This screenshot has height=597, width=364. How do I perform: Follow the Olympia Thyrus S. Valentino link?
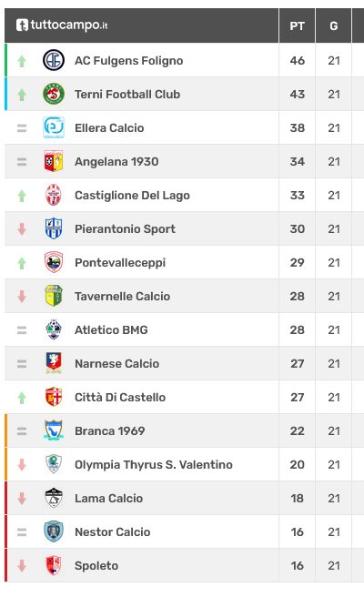pyautogui.click(x=154, y=464)
